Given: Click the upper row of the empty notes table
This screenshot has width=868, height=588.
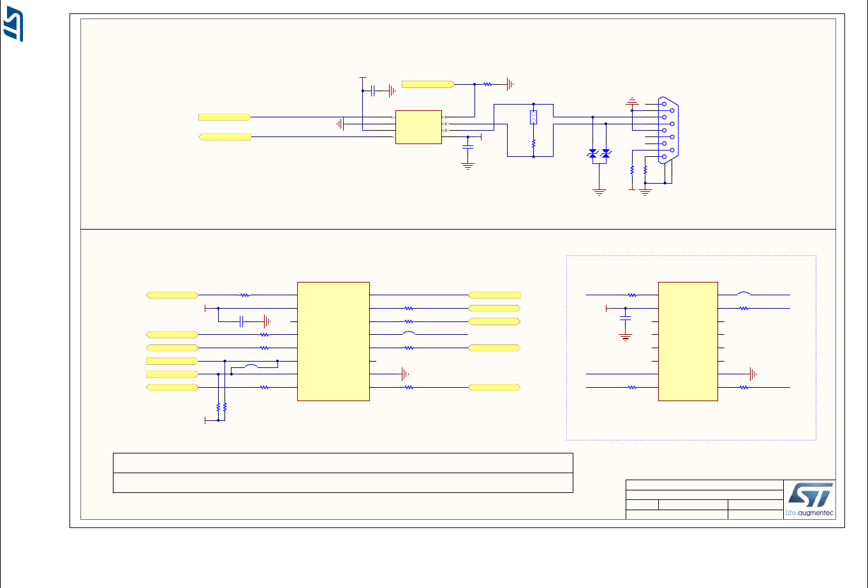Looking at the screenshot, I should [343, 463].
